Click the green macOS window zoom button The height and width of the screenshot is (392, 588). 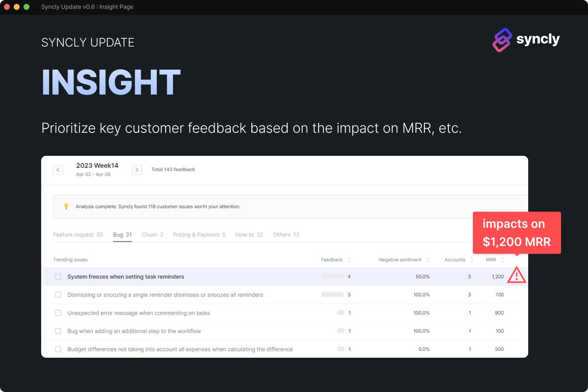pos(26,7)
